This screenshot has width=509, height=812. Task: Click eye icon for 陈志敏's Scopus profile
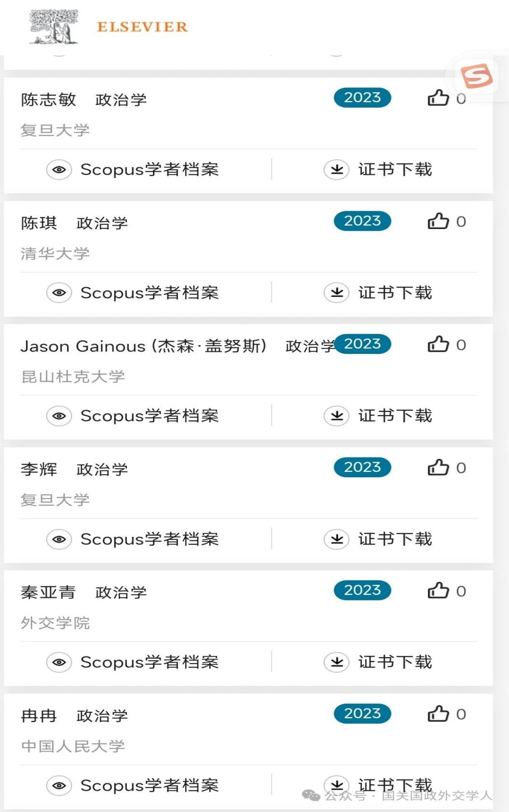point(59,170)
